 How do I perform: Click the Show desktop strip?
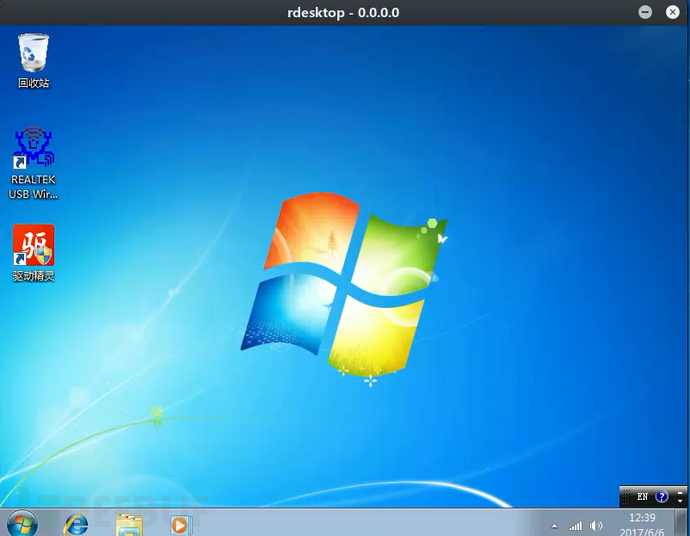[x=681, y=522]
